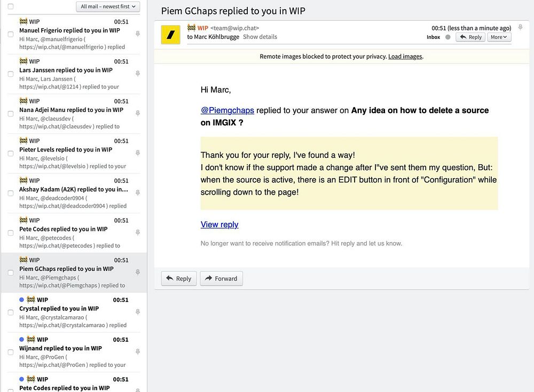Viewport: 534px width, 392px height.
Task: Check the Lars Janssen message checkbox
Action: click(11, 74)
